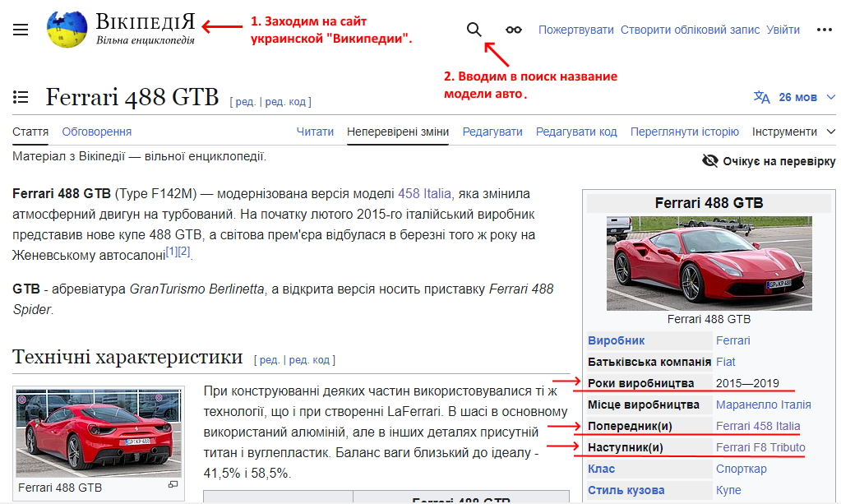Select the Неперевірені зміни tab
841x504 pixels.
(x=398, y=132)
